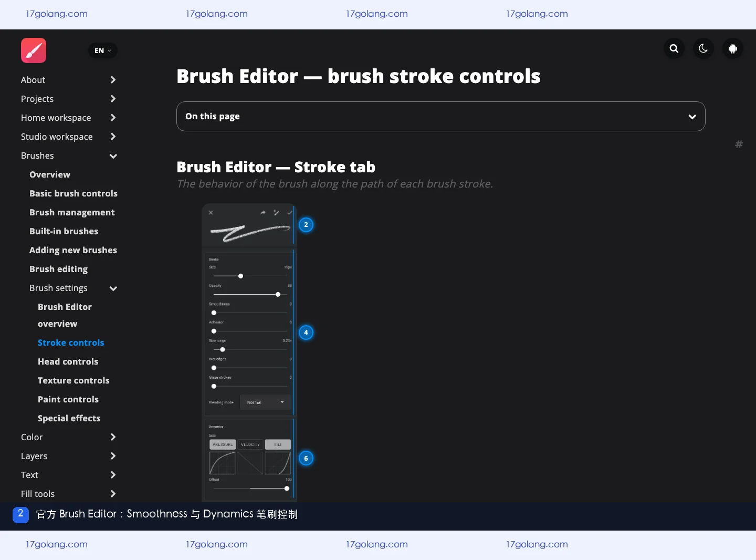Go to the Brush editing page
This screenshot has height=560, width=756.
tap(59, 269)
